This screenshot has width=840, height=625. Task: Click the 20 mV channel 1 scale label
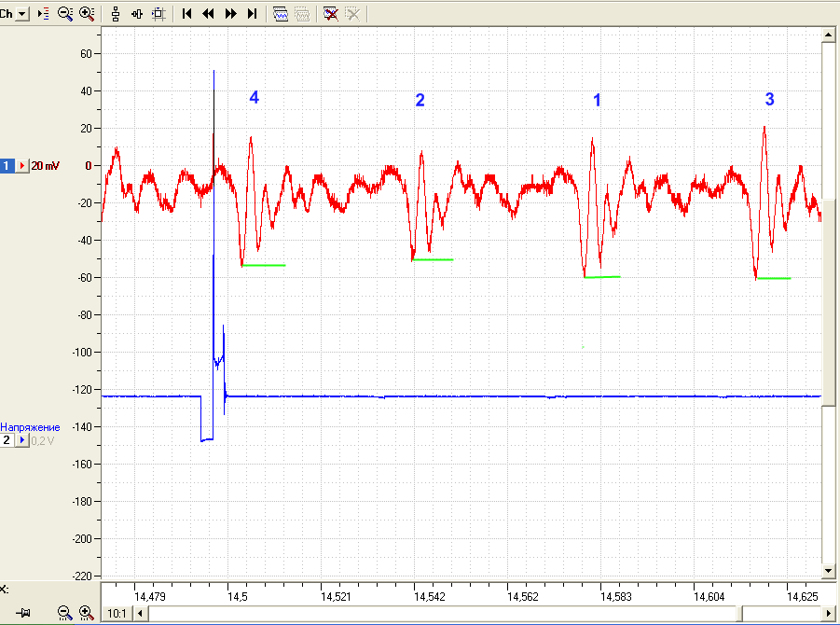(x=45, y=166)
